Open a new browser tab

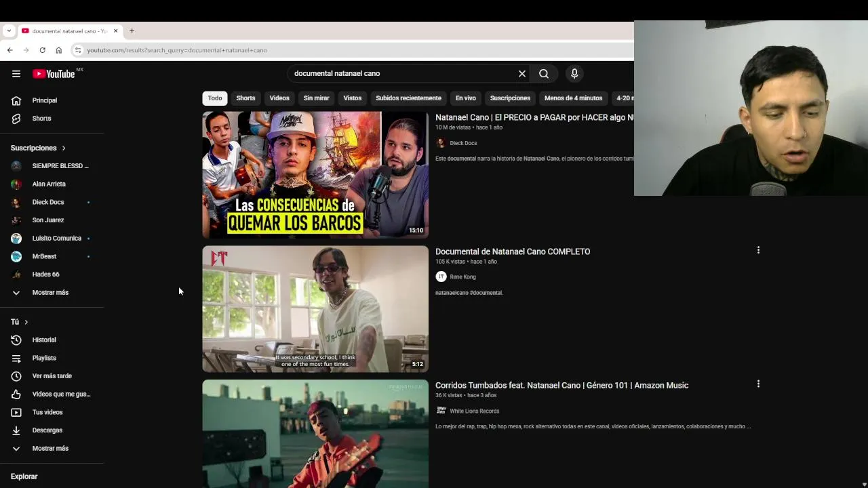tap(132, 30)
